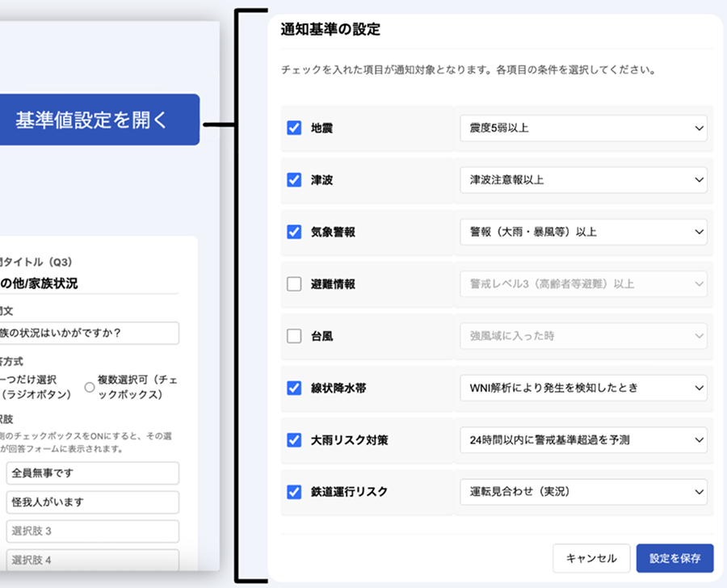Open the 津波注意報以上 dropdown
The image size is (727, 588).
click(x=583, y=180)
